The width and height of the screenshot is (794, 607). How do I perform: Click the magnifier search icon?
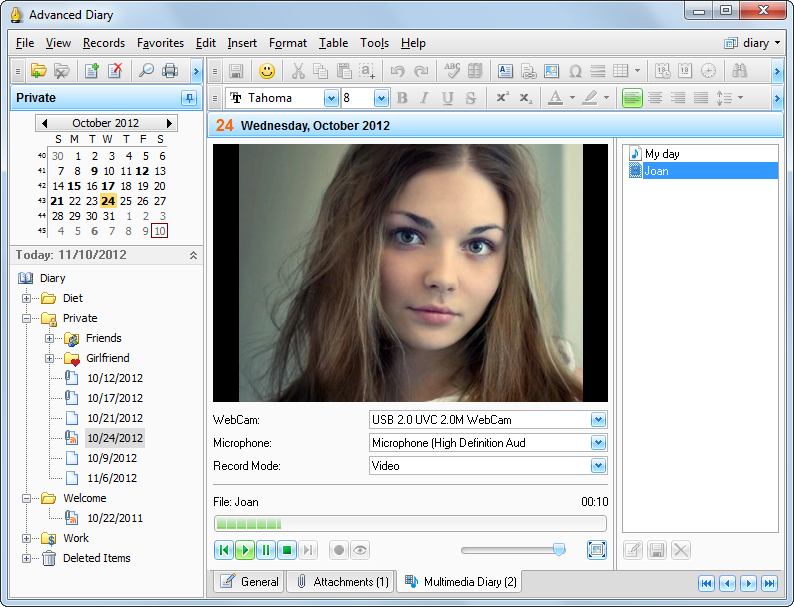146,71
